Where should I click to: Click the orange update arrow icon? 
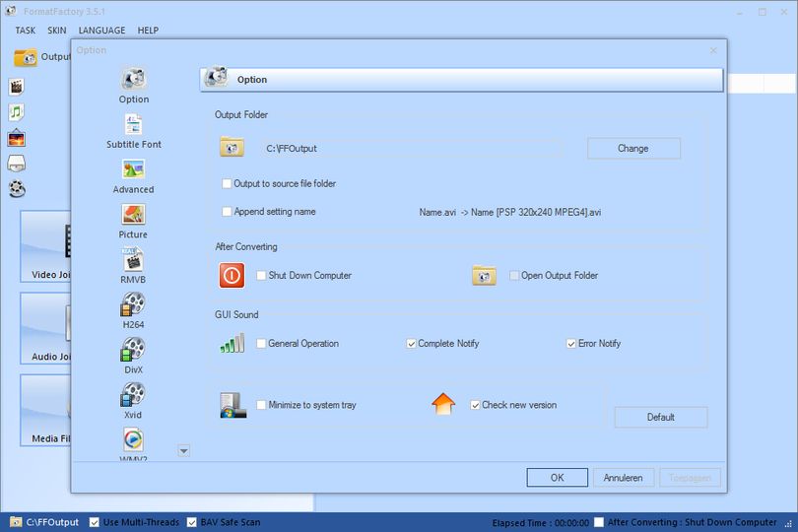pyautogui.click(x=443, y=404)
